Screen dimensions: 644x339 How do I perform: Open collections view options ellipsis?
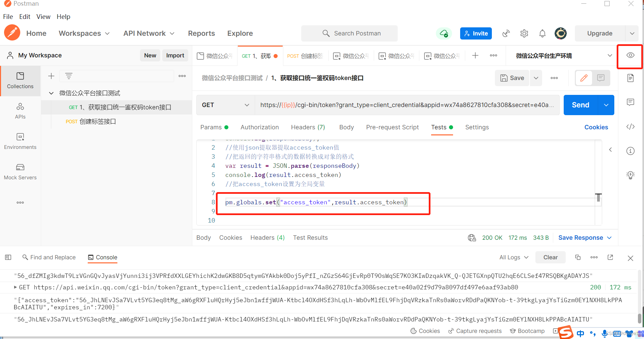click(182, 76)
